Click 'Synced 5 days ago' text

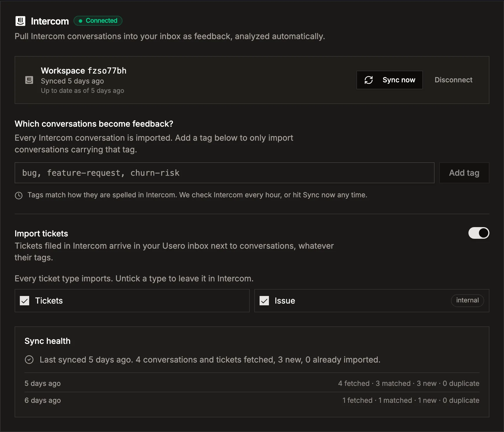[72, 81]
